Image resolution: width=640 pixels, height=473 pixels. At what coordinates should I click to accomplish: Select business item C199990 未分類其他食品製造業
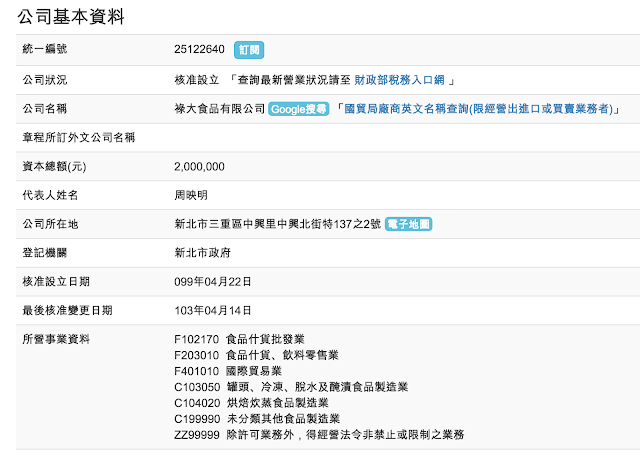[x=257, y=419]
